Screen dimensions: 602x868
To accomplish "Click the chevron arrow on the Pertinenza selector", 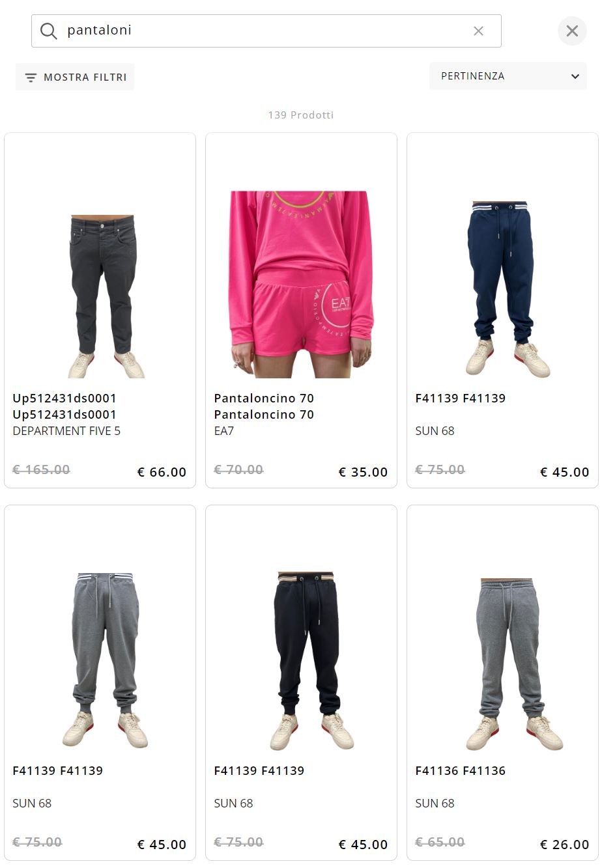I will [x=575, y=76].
